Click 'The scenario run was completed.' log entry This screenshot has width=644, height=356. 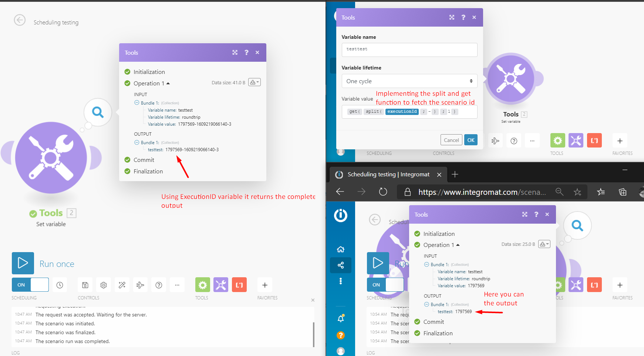[73, 341]
